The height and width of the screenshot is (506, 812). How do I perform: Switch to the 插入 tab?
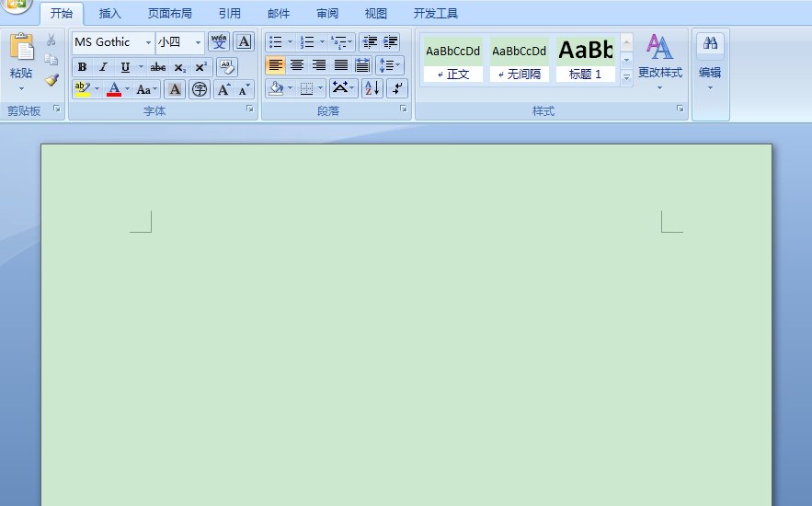click(109, 14)
